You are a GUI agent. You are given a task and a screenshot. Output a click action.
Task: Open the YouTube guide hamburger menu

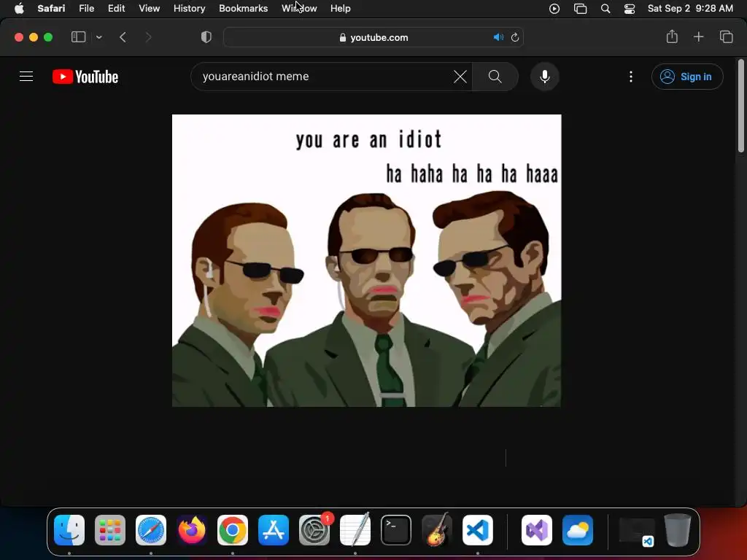26,76
